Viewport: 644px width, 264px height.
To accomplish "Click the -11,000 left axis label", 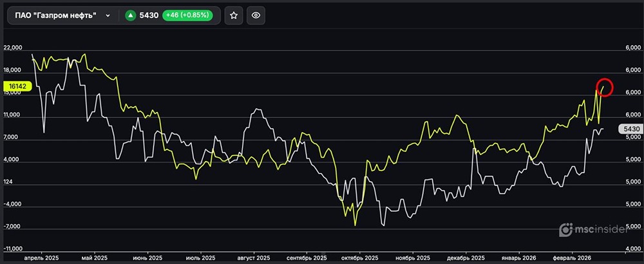I will (x=13, y=249).
